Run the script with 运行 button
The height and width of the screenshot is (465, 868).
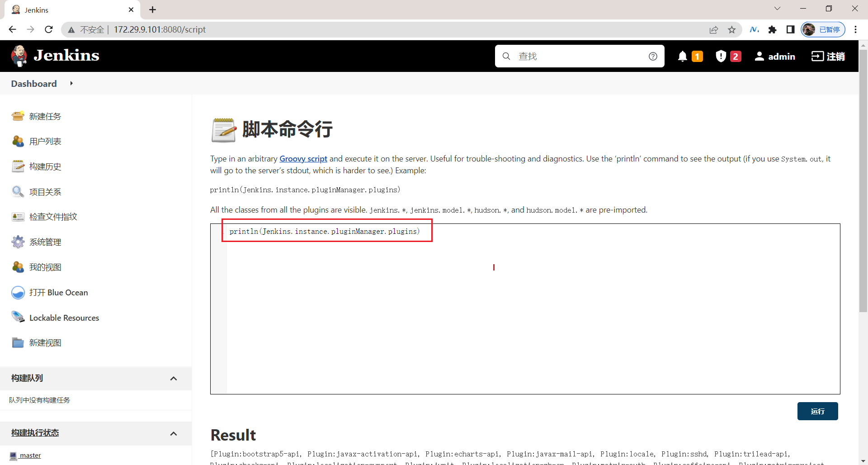[817, 411]
